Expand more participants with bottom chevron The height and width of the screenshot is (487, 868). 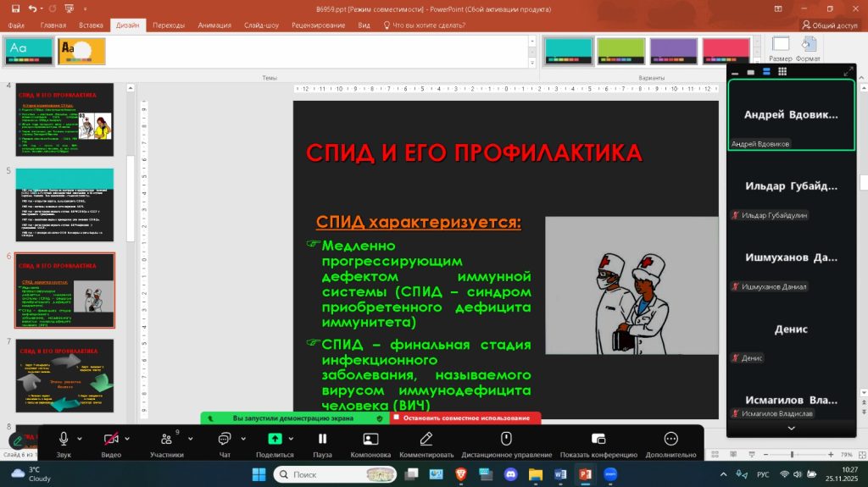(791, 429)
